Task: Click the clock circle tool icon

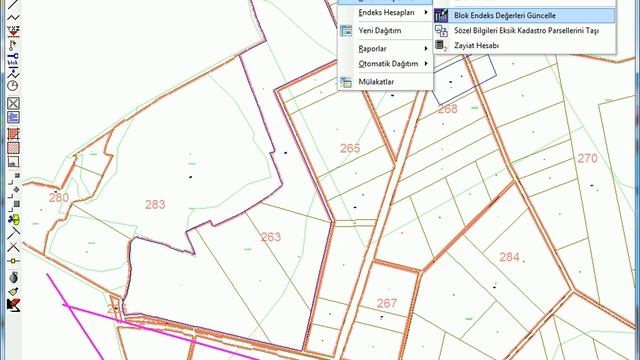Action: point(13,86)
